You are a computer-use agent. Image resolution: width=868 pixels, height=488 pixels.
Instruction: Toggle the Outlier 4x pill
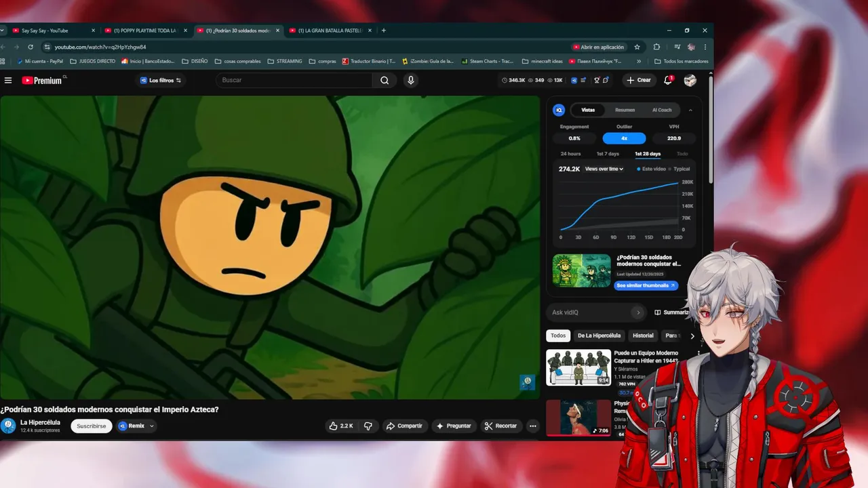click(x=624, y=138)
